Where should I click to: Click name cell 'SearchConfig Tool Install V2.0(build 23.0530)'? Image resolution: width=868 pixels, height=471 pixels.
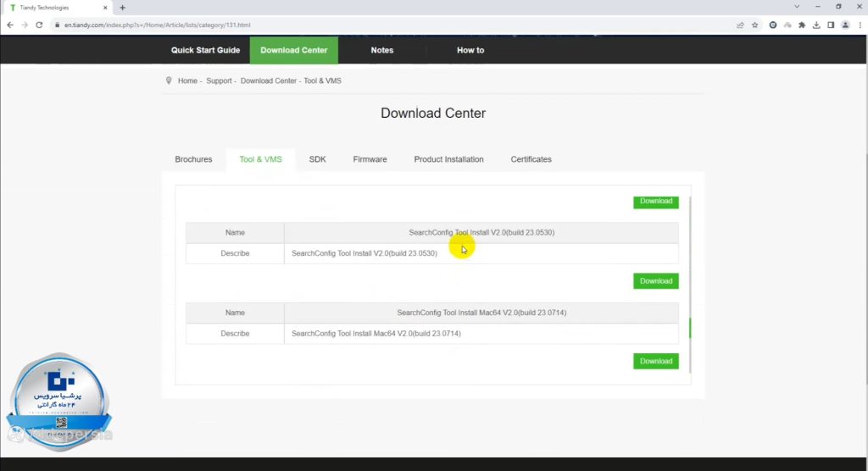(481, 232)
